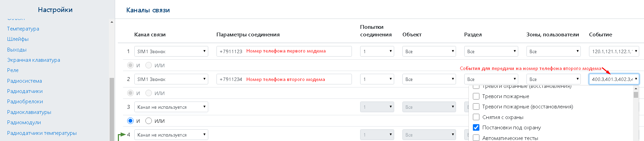Go to Радиосистема settings
This screenshot has height=141, width=644.
(24, 81)
